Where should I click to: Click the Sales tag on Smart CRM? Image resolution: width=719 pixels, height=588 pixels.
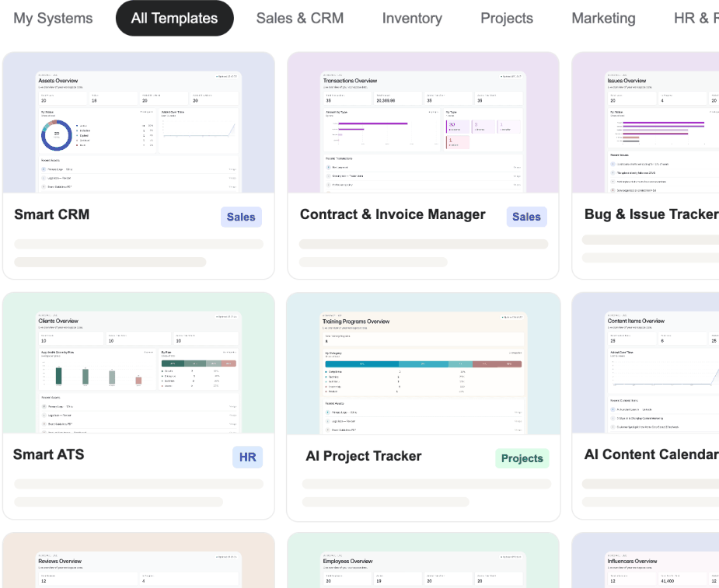[x=241, y=217]
